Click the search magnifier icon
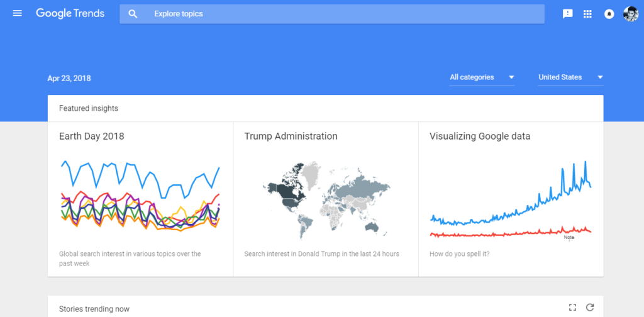This screenshot has width=644, height=317. click(133, 14)
